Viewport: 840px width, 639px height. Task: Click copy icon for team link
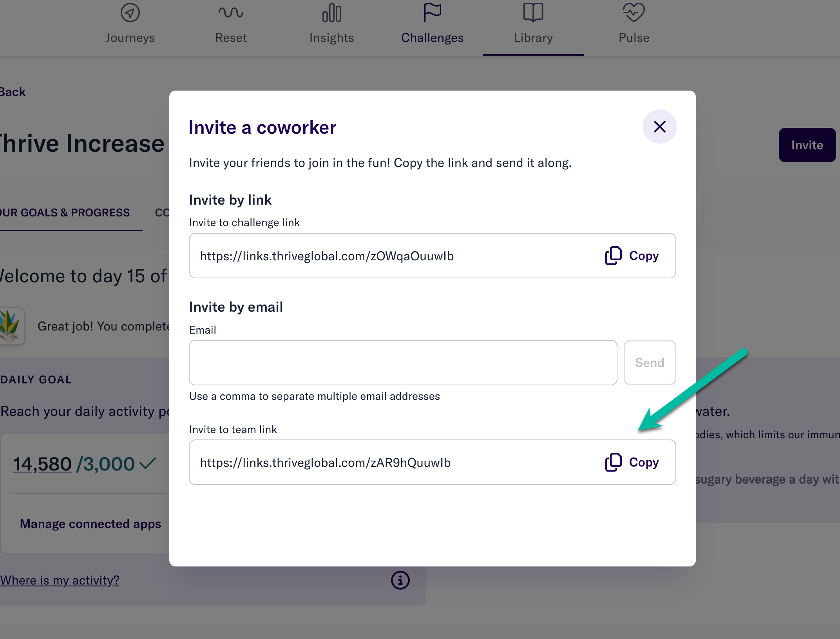coord(614,462)
